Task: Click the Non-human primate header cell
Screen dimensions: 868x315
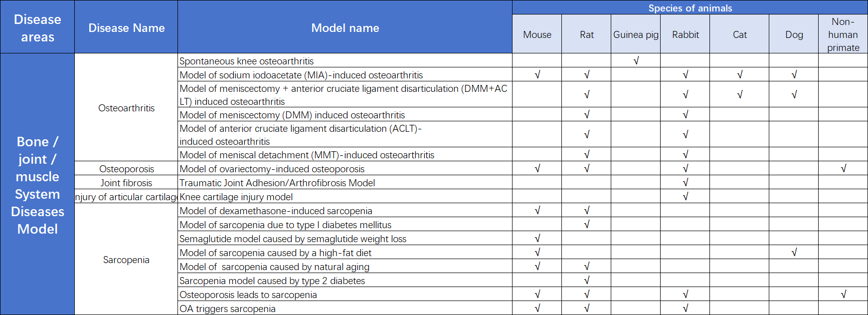Action: click(843, 34)
